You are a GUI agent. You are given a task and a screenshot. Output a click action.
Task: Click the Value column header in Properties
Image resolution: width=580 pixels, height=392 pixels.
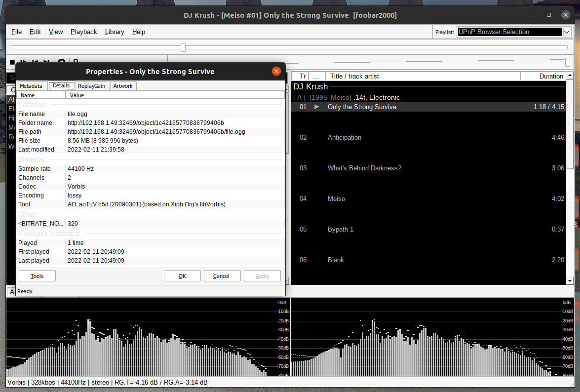coord(175,95)
